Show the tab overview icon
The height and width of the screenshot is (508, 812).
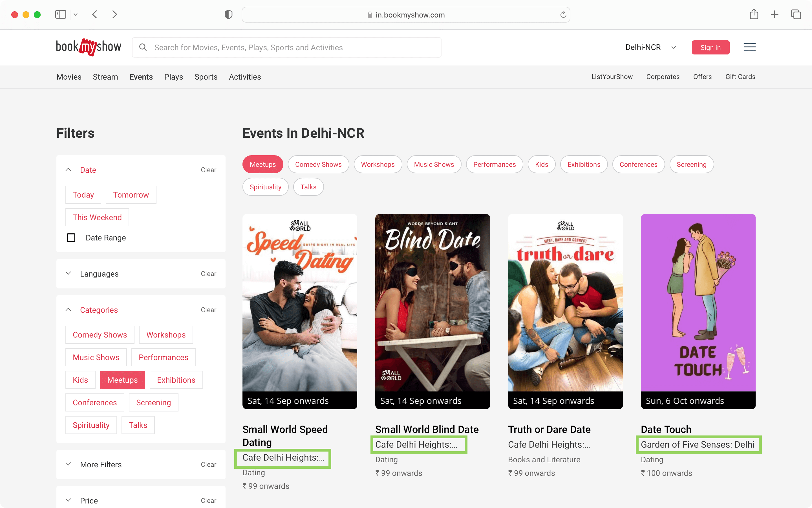796,14
